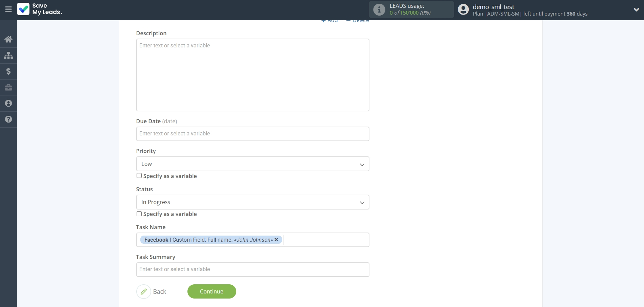
Task: Expand the account menu chevron
Action: click(636, 9)
